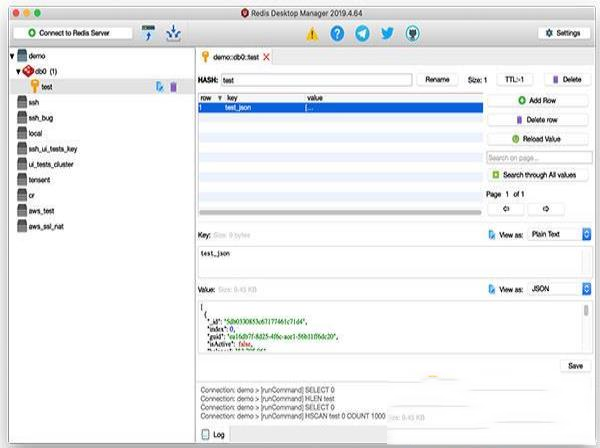Close the demo::db0::test tab
This screenshot has height=448, width=600.
266,57
